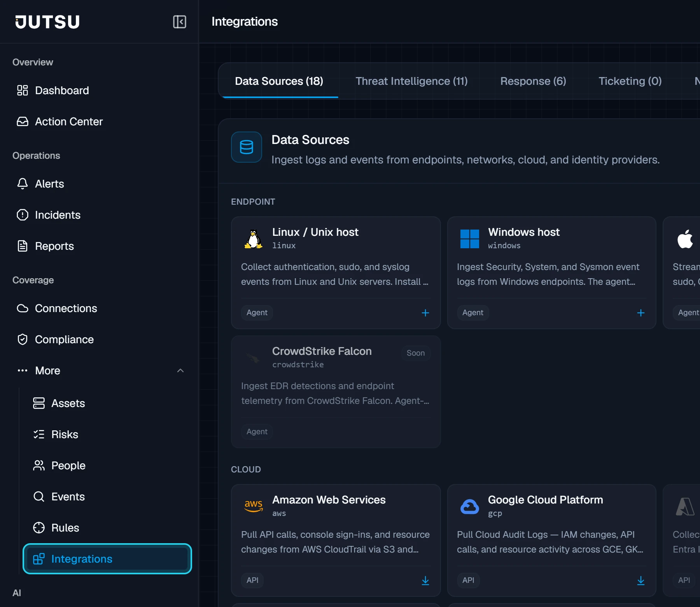
Task: Collapse the More menu chevron
Action: pos(180,370)
